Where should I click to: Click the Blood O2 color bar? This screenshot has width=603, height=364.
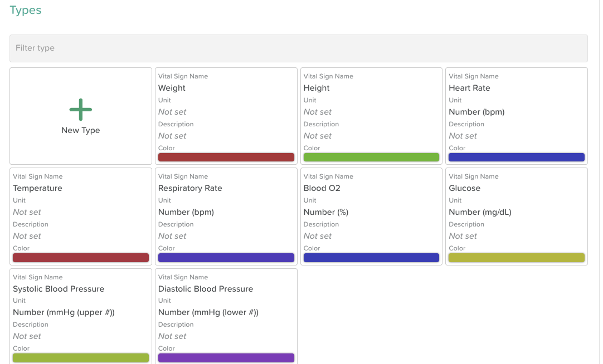point(371,258)
